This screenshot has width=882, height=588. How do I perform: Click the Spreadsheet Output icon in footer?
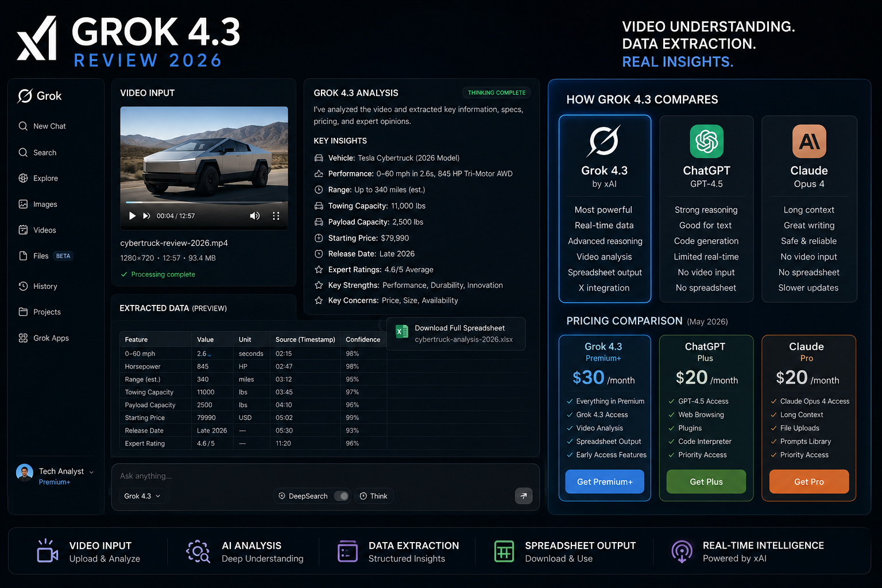coord(504,551)
